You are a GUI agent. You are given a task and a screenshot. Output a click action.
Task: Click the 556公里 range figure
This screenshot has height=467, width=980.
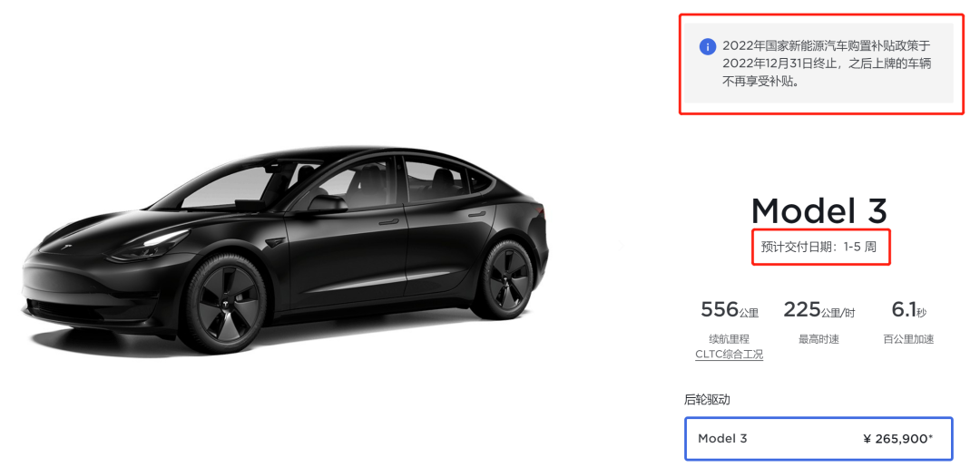(x=729, y=309)
